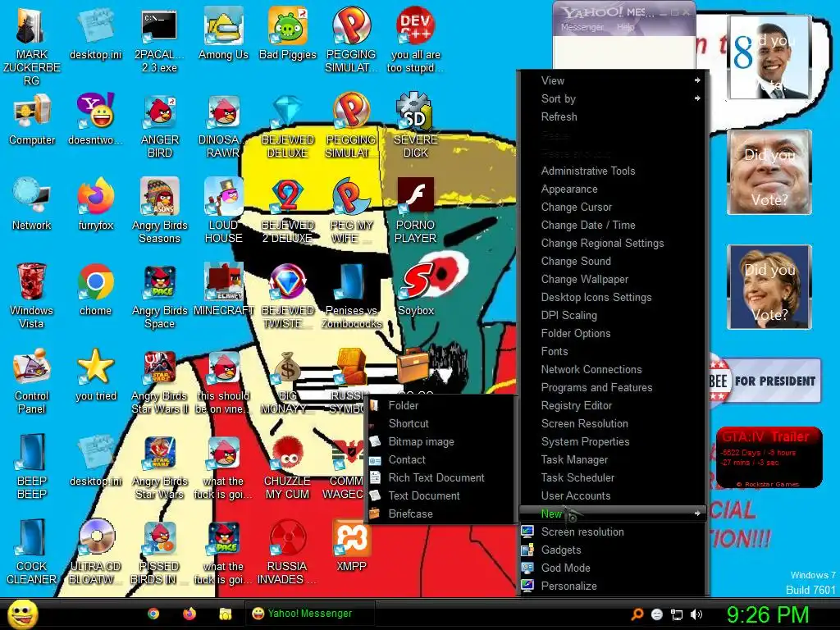The width and height of the screenshot is (840, 630).
Task: Open the XMPP desktop shortcut
Action: click(x=351, y=546)
